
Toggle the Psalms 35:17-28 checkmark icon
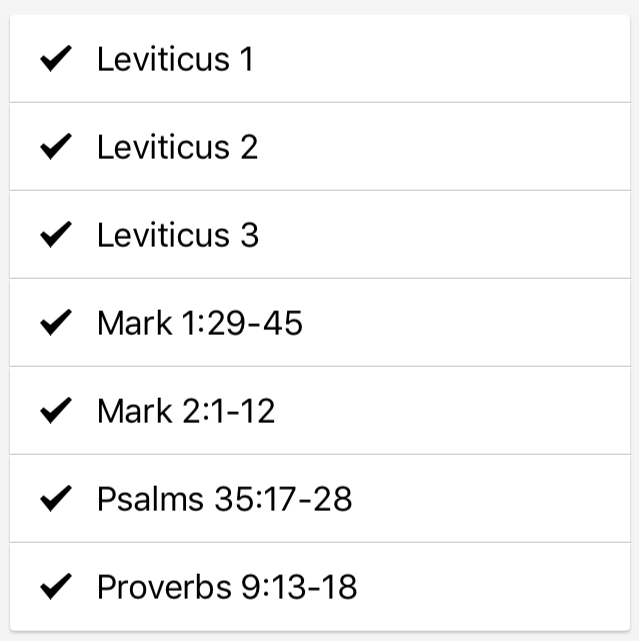point(56,498)
